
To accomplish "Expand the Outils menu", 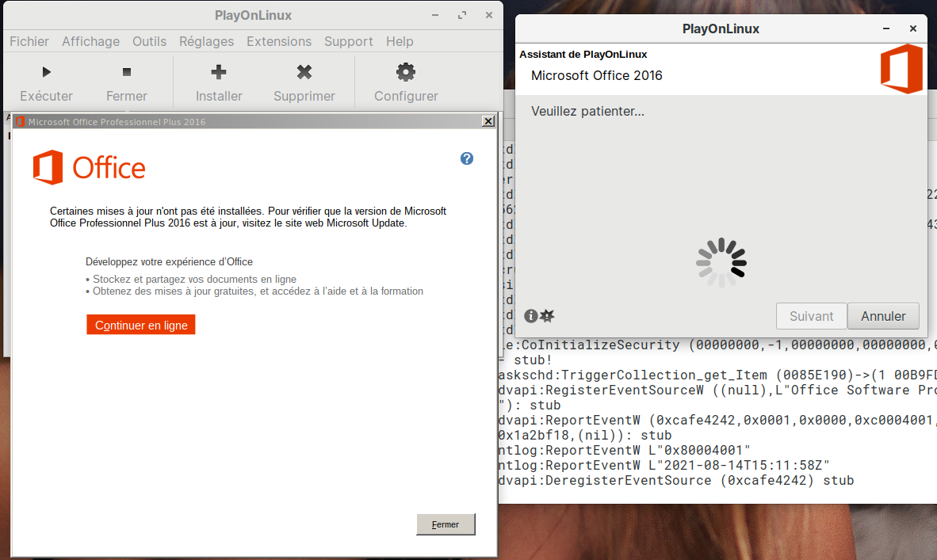I will [149, 41].
